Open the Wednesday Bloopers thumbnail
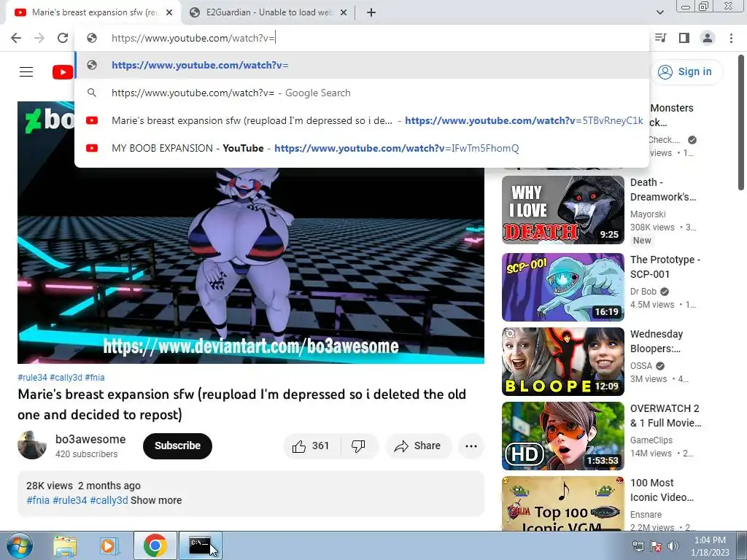747x560 pixels. 562,362
